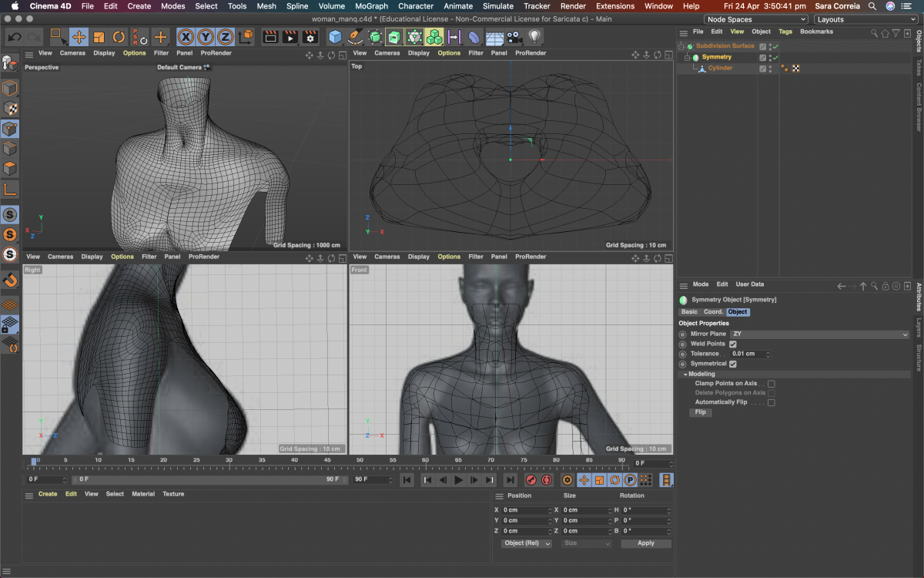Open the Object (Rel) coordinate dropdown
Screen dimensions: 924x578
pos(527,543)
